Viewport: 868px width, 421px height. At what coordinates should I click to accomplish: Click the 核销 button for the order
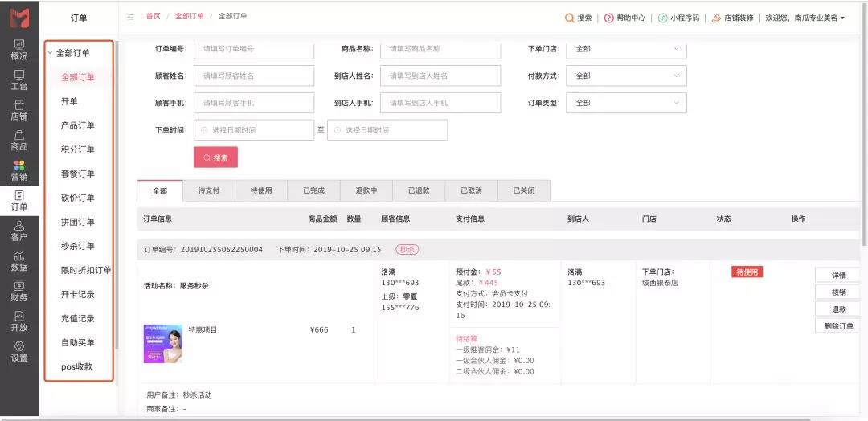click(x=838, y=292)
